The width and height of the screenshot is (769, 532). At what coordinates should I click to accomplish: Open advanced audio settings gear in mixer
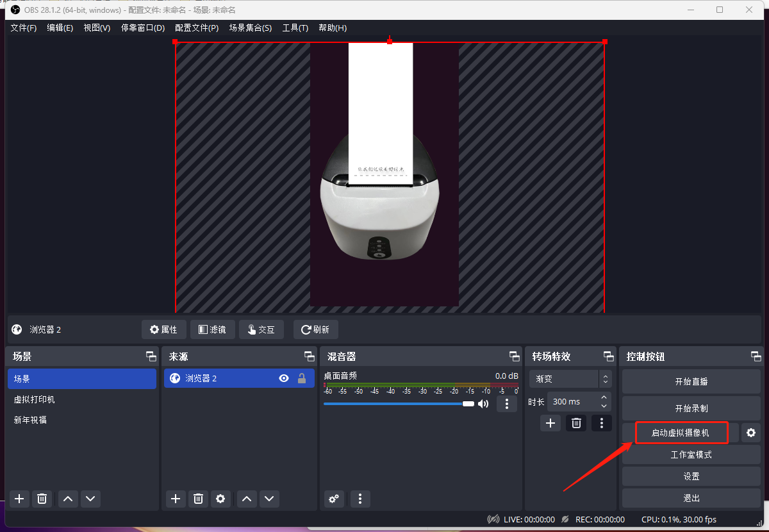pos(334,499)
